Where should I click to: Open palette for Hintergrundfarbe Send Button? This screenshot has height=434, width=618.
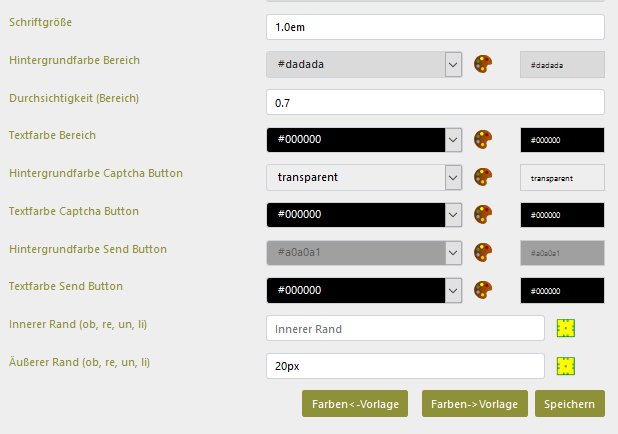483,253
